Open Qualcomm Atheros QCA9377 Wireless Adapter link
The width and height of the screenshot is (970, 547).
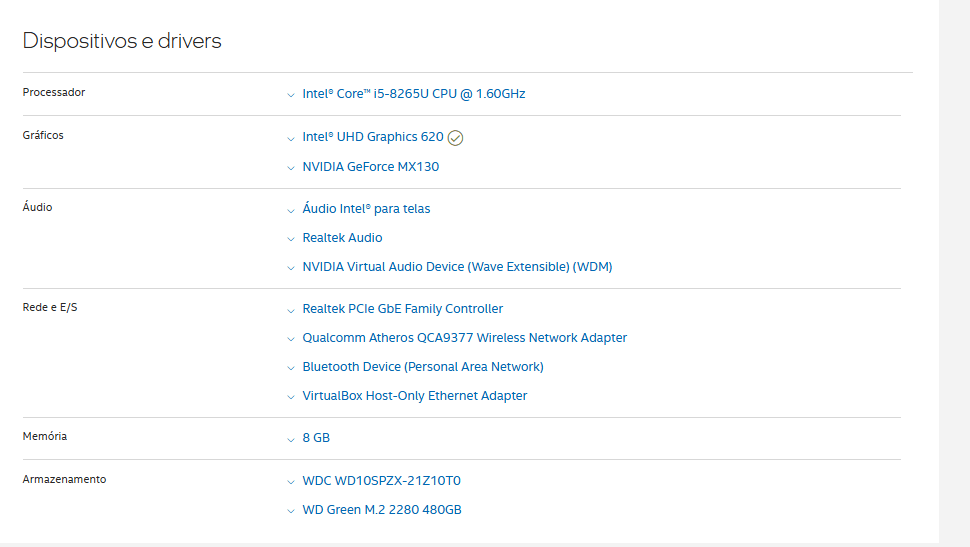pyautogui.click(x=465, y=338)
